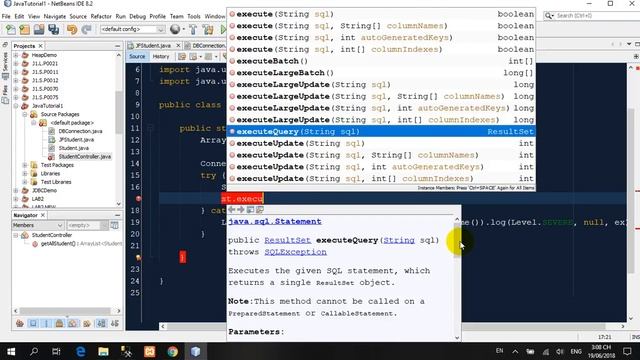Click the ResultSet link in Javadoc
The height and width of the screenshot is (360, 640).
[x=287, y=240]
